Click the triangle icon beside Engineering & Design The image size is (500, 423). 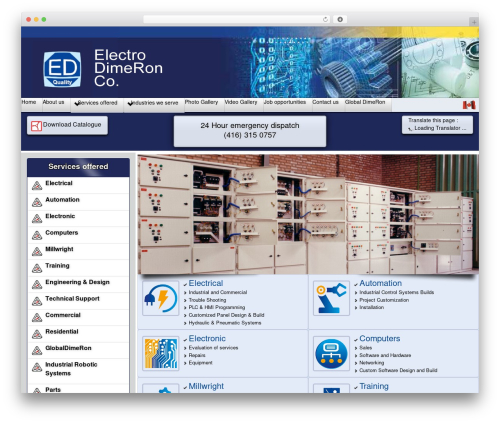[37, 285]
